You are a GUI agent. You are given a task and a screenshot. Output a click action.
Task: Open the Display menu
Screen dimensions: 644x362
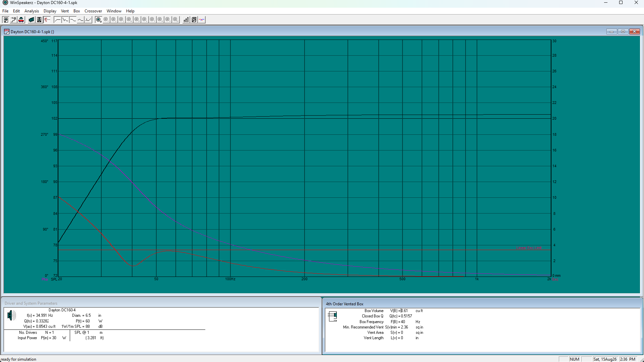[x=50, y=11]
